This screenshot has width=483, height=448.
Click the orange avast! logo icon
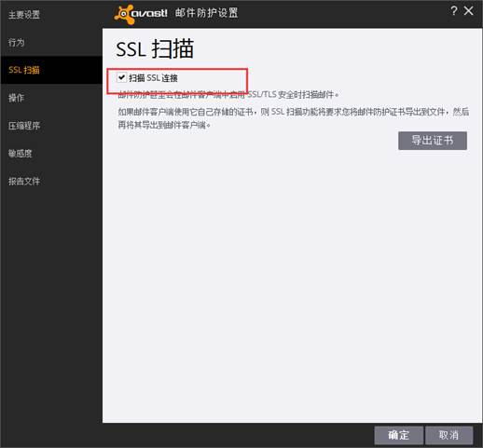124,14
